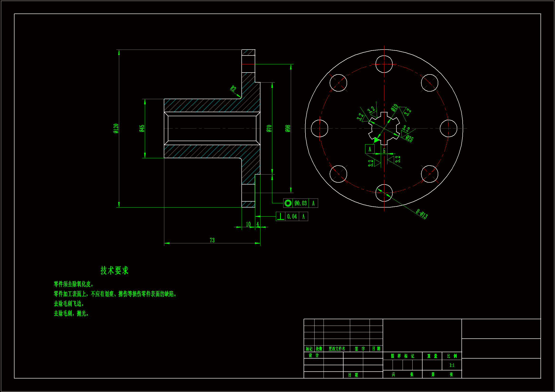Click the Ø45 hub diameter dimension
Image resolution: width=555 pixels, height=392 pixels.
click(142, 129)
